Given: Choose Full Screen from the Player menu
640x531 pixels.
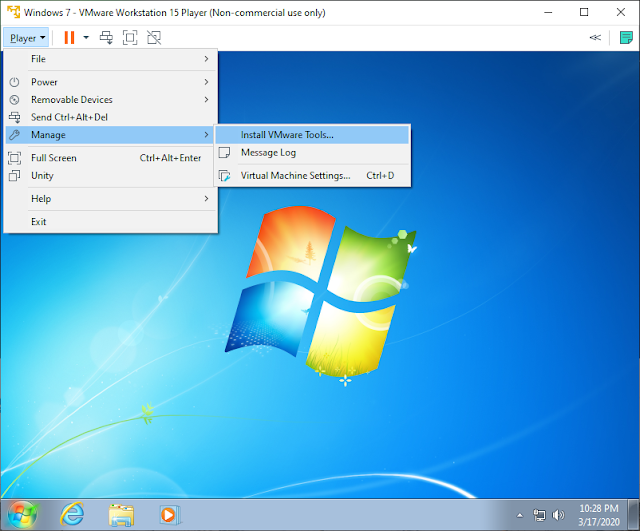Looking at the screenshot, I should click(x=110, y=158).
